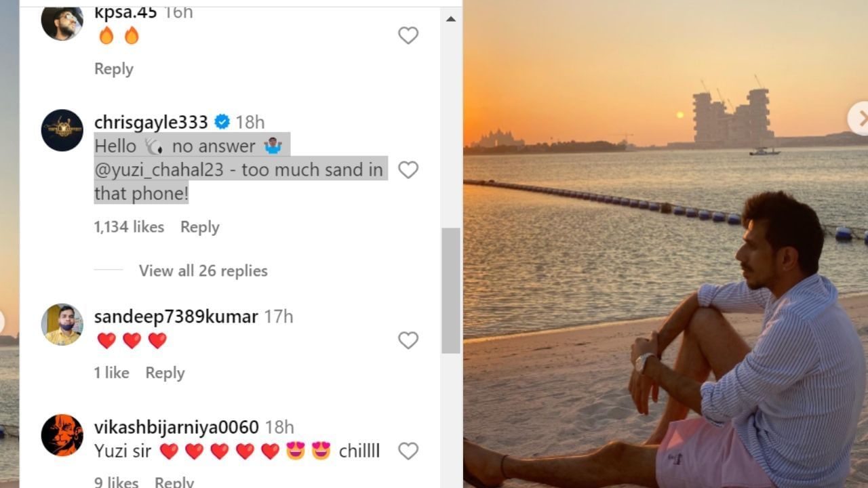Open chrisgayle333 username link
The height and width of the screenshot is (488, 868).
(x=151, y=122)
